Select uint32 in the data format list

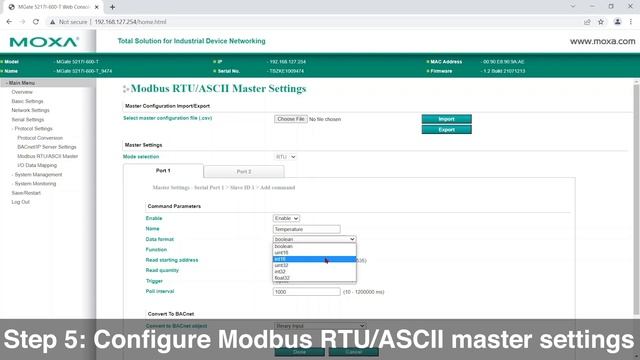[314, 265]
